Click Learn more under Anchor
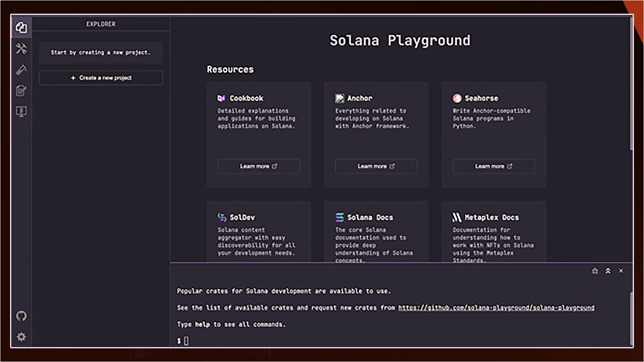The image size is (644, 362). coord(376,166)
